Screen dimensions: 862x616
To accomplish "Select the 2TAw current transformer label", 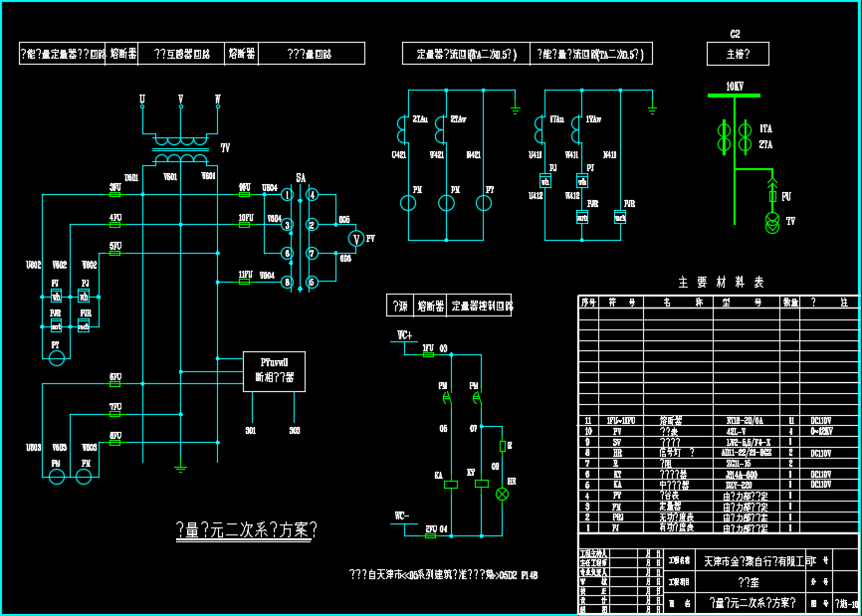I will [x=459, y=118].
